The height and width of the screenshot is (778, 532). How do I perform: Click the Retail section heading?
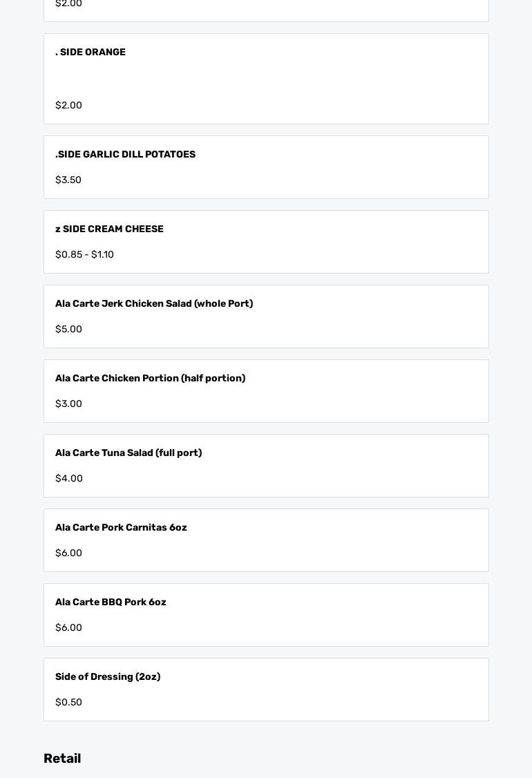tap(62, 759)
